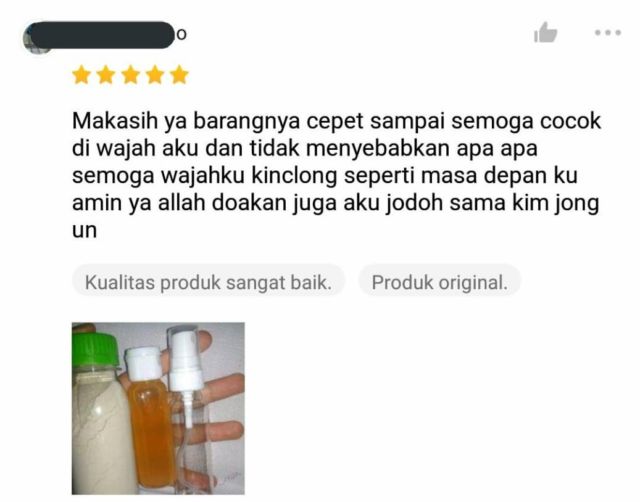Click the review line starting "Makasih ya barangnya"
640x502 pixels.
pyautogui.click(x=336, y=121)
